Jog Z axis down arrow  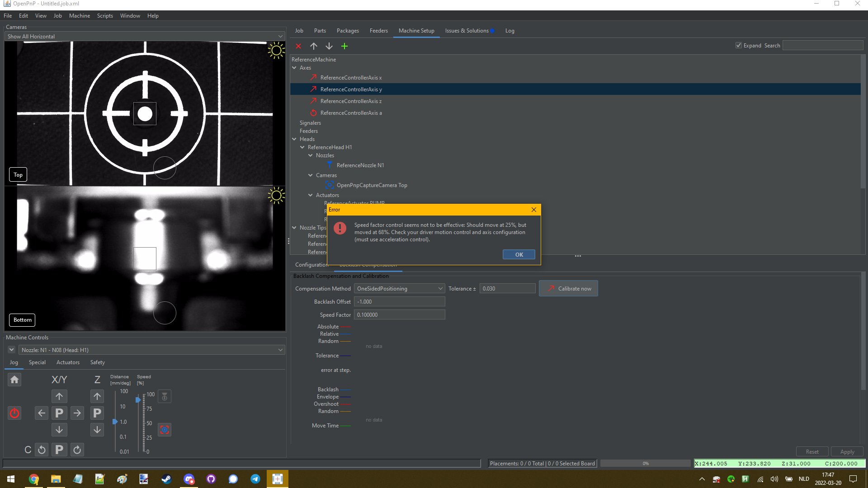coord(97,430)
